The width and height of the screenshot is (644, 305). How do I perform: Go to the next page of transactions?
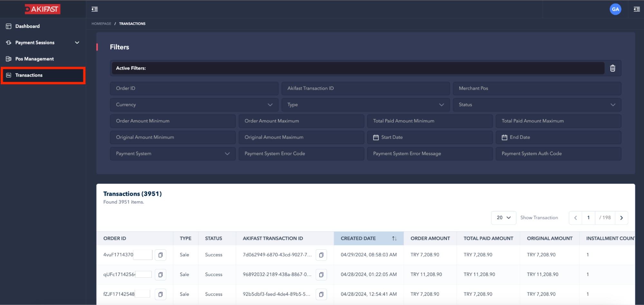(621, 217)
